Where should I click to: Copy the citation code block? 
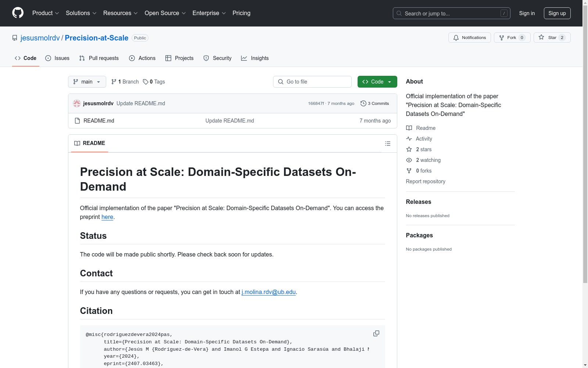376,333
